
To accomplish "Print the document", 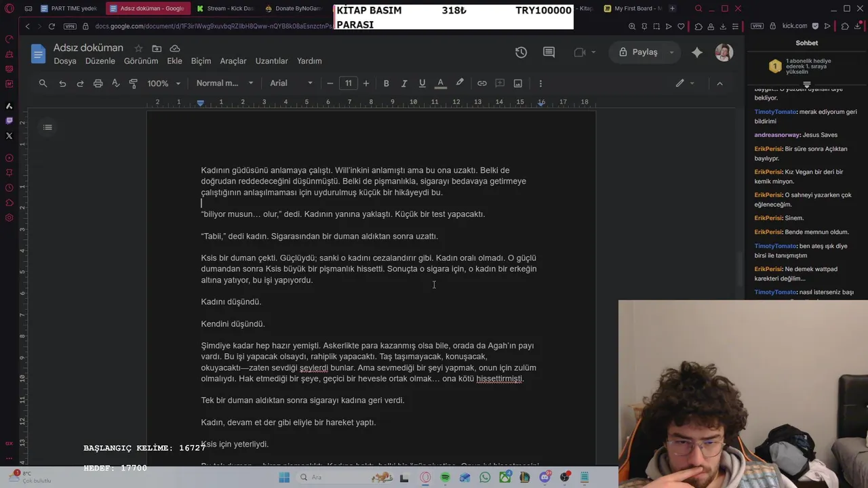I will click(x=98, y=83).
